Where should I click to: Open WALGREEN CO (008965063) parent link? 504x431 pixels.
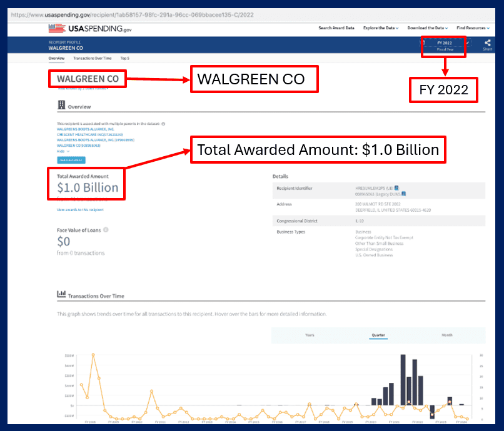pos(78,146)
